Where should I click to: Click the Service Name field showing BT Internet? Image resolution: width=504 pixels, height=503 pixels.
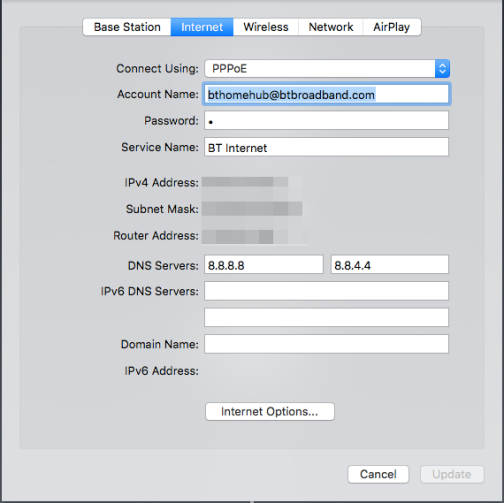[326, 147]
